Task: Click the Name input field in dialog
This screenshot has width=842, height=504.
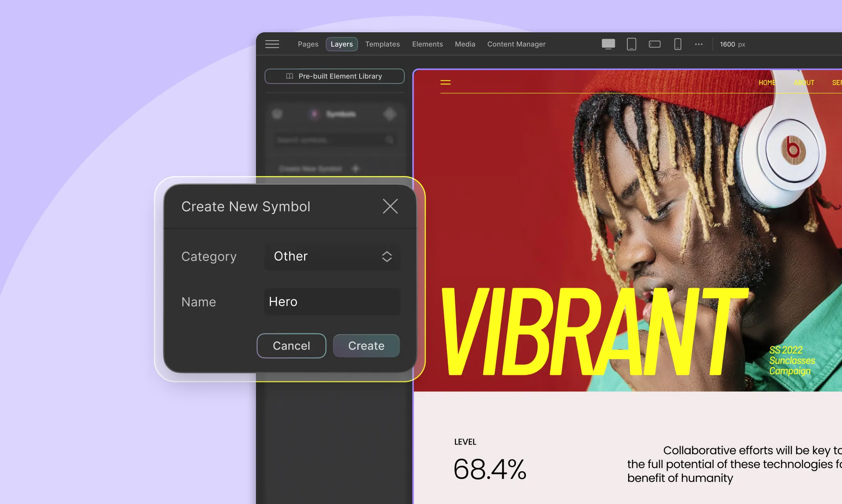Action: 332,301
